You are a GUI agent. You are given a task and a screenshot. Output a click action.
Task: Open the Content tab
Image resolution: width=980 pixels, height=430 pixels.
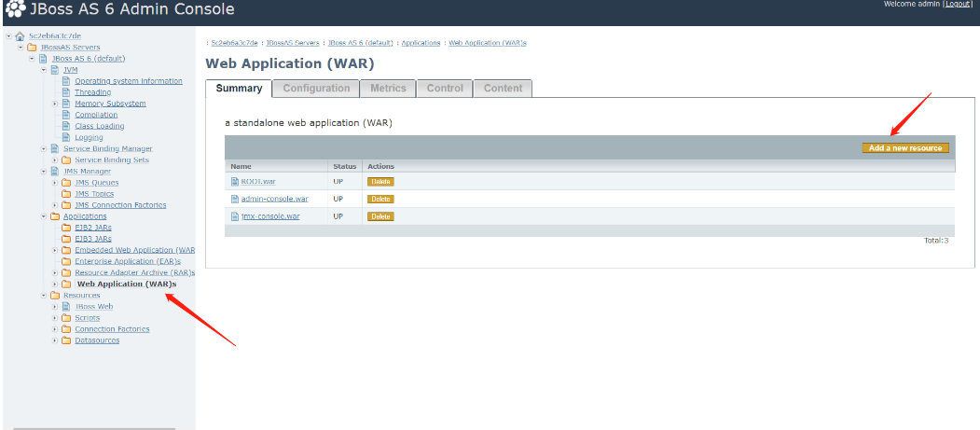coord(503,89)
